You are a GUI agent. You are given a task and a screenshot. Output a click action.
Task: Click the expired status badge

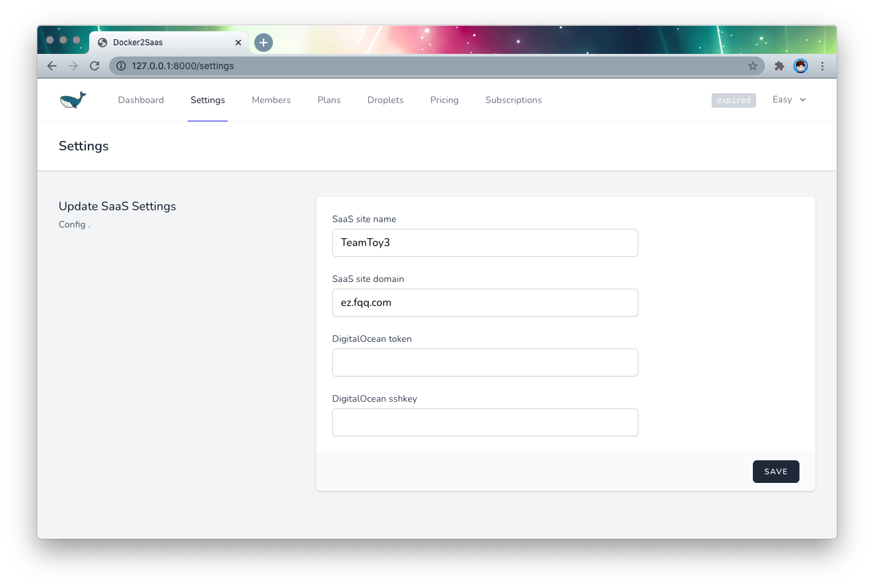coord(734,100)
